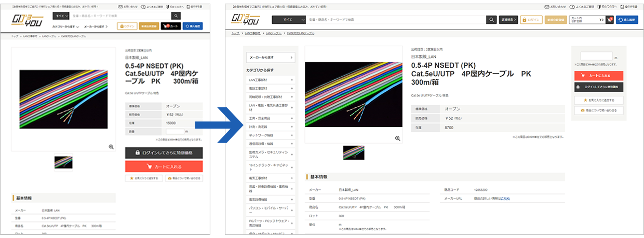Screen dimensions: 644x238
Task: Click the quantity input in the right cart panel
Action: (596, 57)
